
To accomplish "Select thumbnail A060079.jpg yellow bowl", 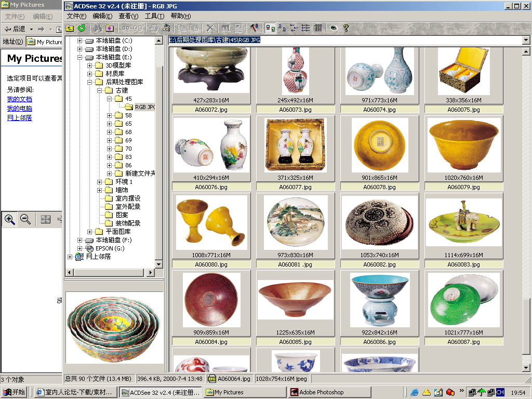I will (x=463, y=144).
